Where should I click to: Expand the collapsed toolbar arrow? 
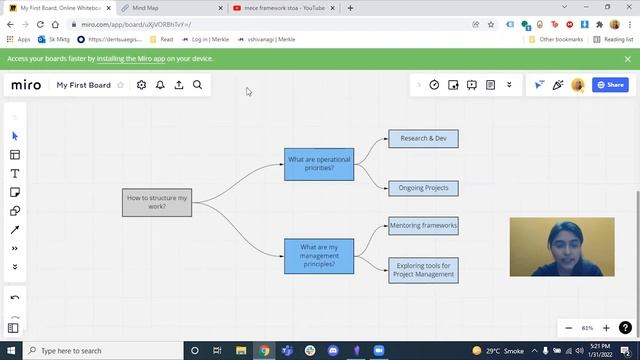[419, 85]
